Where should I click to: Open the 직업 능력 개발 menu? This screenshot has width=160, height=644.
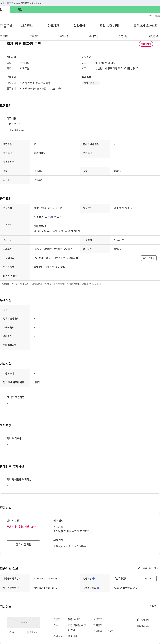click(109, 26)
